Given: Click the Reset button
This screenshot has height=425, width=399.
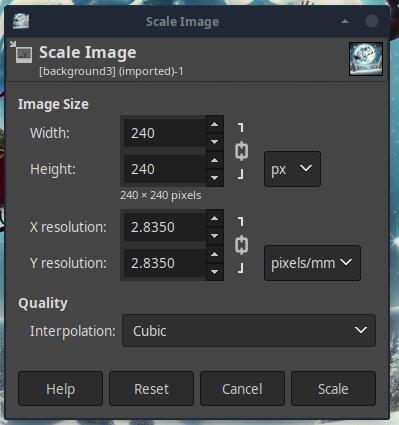Looking at the screenshot, I should [151, 389].
